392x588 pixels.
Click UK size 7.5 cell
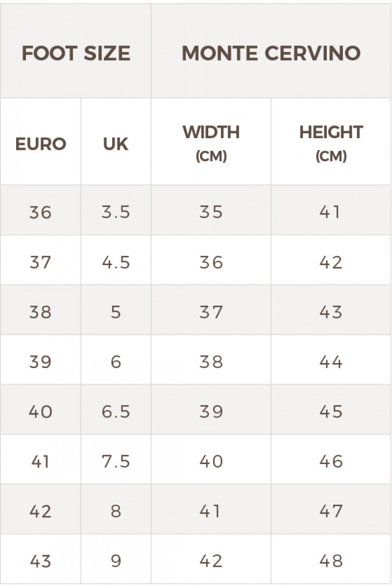[x=116, y=461]
